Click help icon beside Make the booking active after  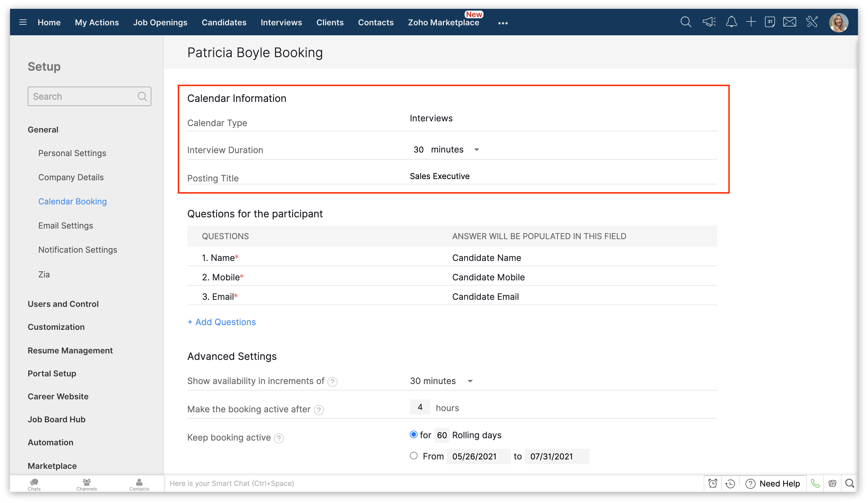click(319, 410)
